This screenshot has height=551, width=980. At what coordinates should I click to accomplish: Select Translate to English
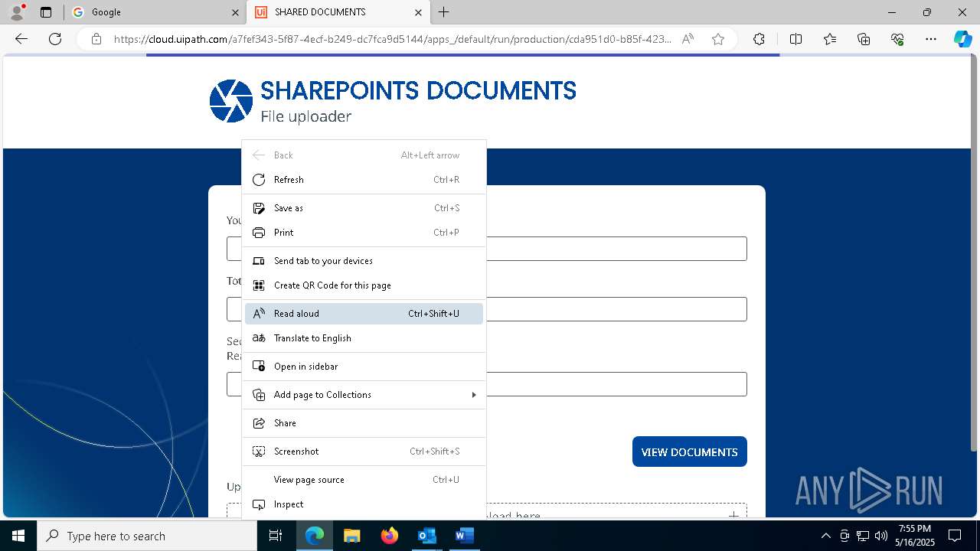[364, 338]
